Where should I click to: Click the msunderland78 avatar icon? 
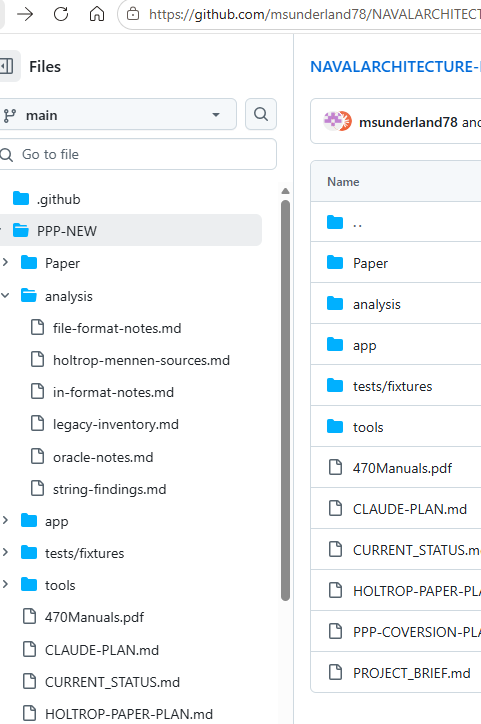click(x=338, y=121)
